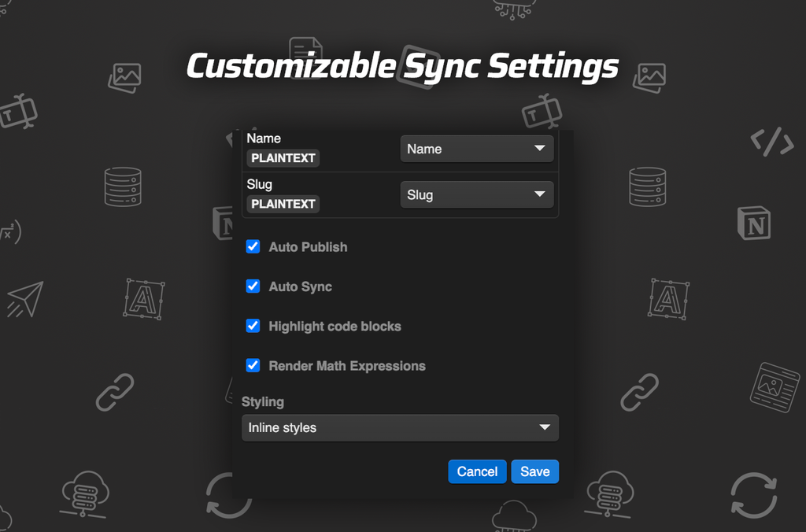Disable the Auto Publish checkbox
806x532 pixels.
tap(253, 246)
